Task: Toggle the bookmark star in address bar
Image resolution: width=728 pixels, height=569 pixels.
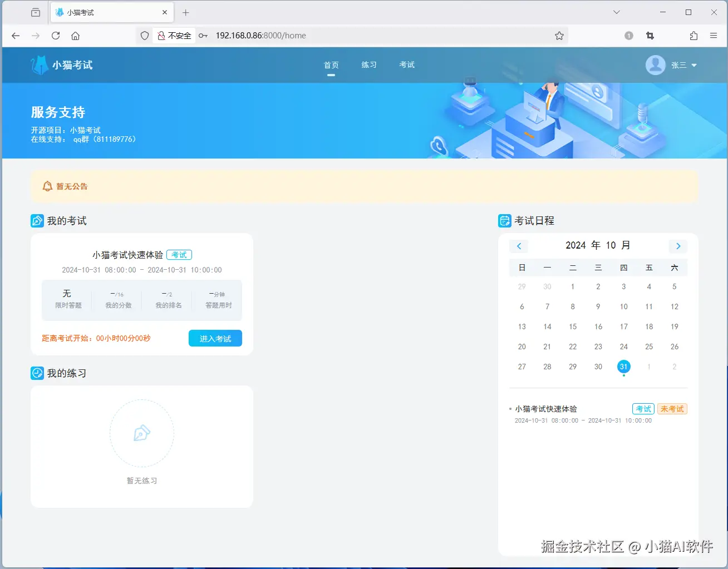Action: click(x=558, y=35)
